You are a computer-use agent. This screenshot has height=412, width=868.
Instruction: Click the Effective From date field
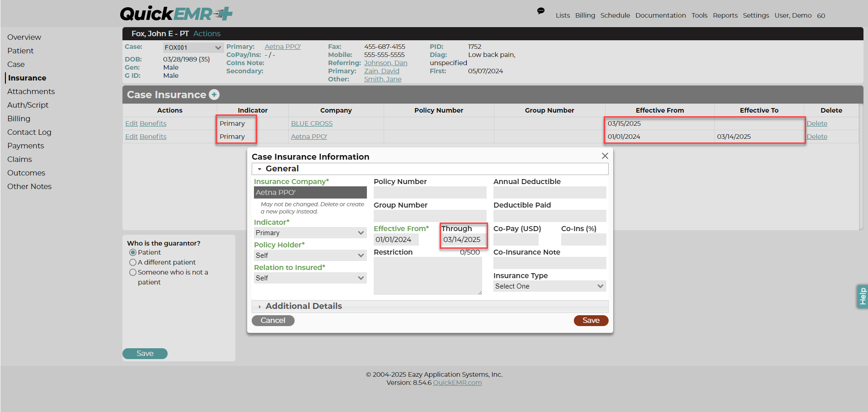(x=396, y=240)
